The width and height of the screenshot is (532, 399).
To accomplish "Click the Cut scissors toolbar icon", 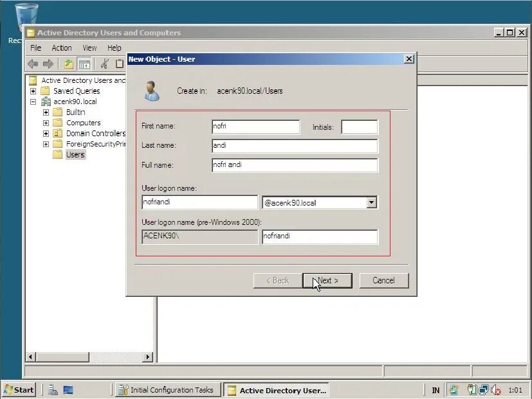I will point(104,64).
